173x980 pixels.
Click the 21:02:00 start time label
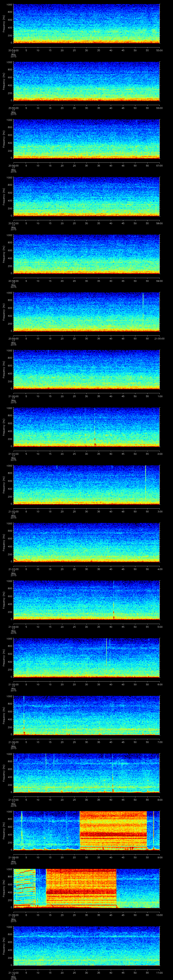pyautogui.click(x=13, y=512)
